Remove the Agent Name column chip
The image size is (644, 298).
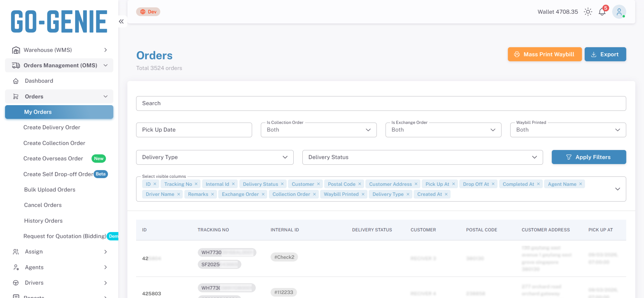[x=580, y=184]
